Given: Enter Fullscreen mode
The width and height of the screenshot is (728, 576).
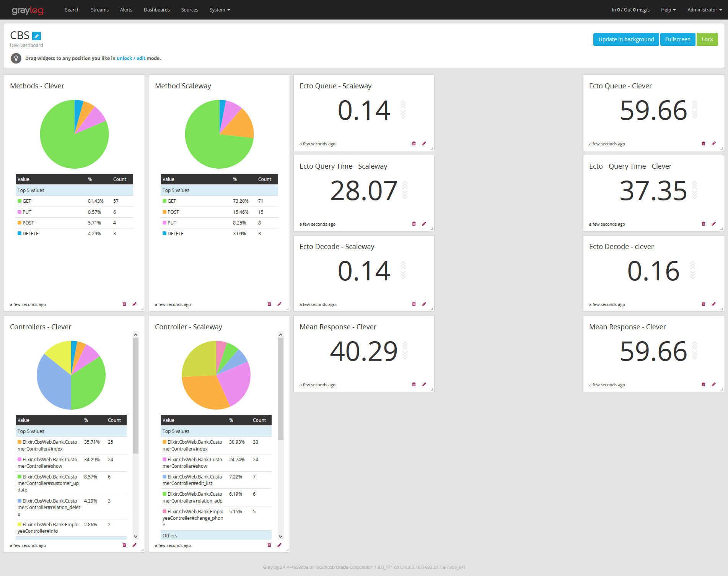Looking at the screenshot, I should pyautogui.click(x=678, y=39).
